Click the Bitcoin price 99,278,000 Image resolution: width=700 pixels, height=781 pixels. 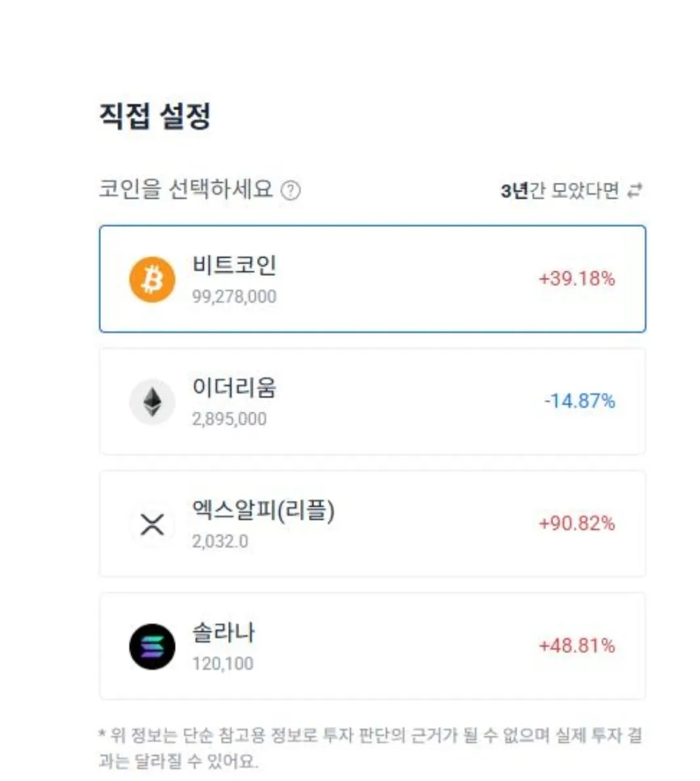(x=234, y=296)
